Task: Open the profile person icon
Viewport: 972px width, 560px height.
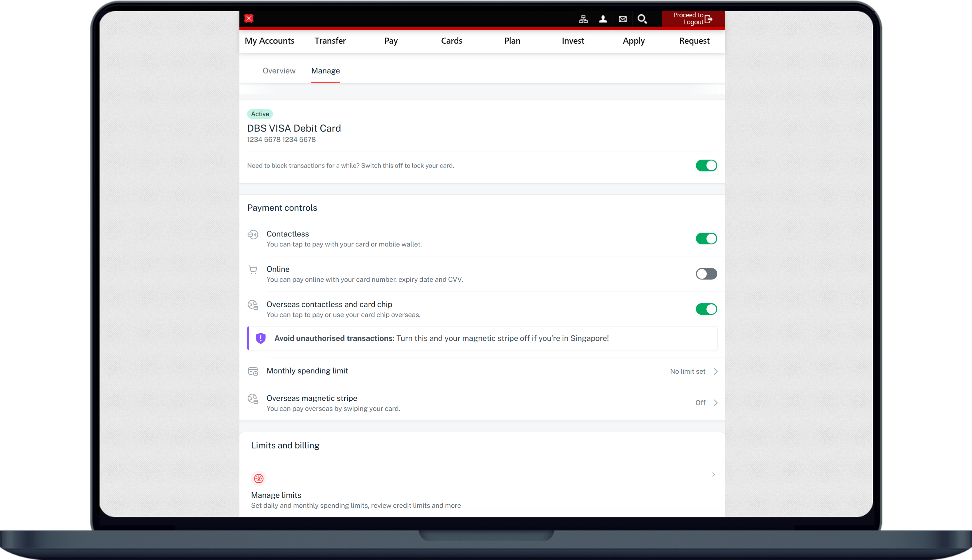Action: coord(603,19)
